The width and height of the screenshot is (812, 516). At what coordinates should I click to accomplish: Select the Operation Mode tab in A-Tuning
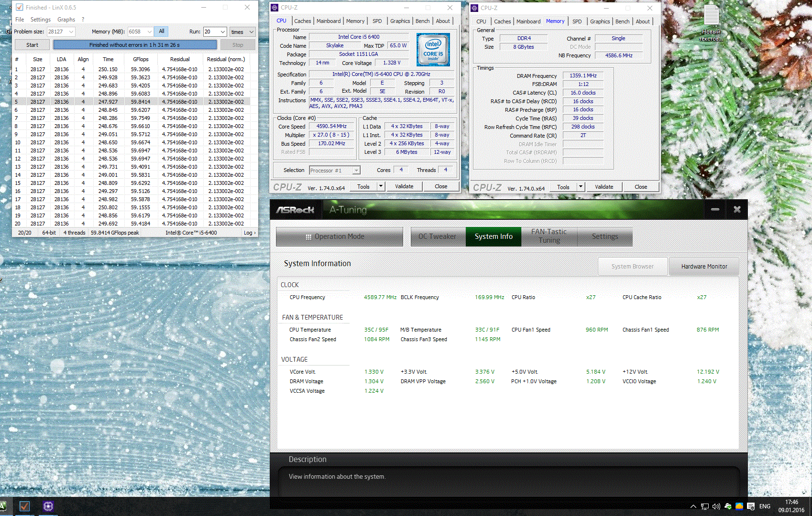[x=340, y=236]
